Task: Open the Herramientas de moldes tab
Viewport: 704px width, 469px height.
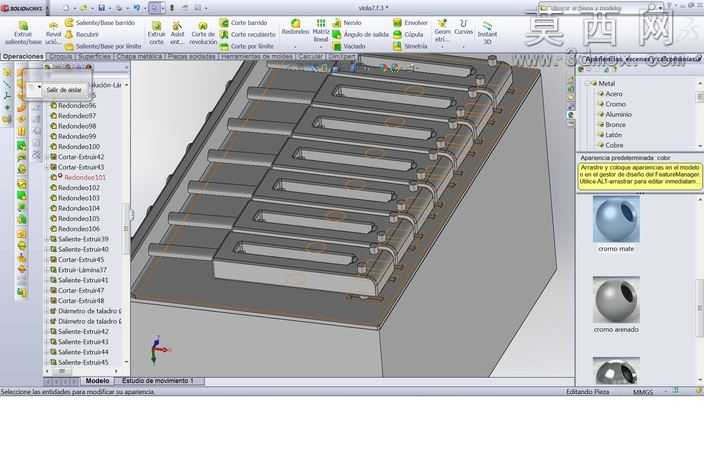Action: (x=257, y=57)
